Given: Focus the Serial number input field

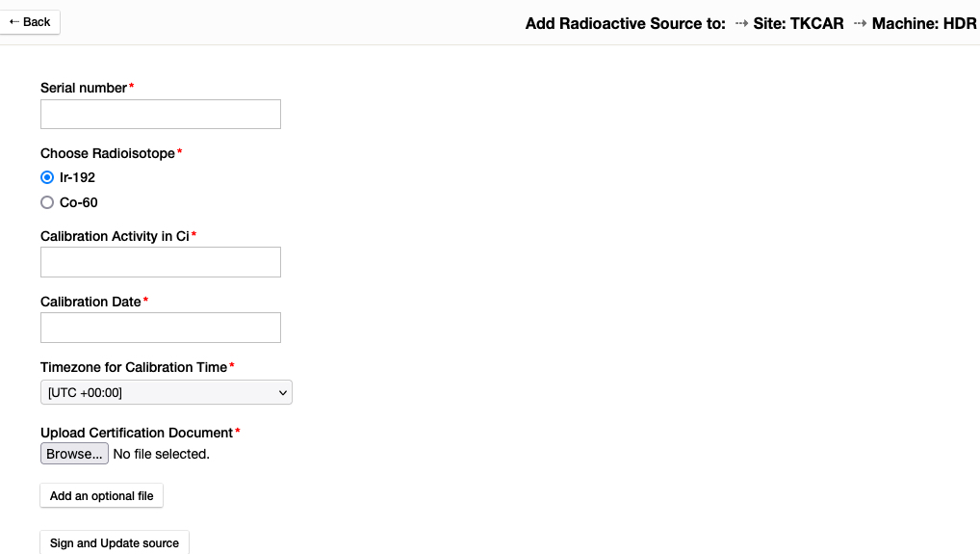Looking at the screenshot, I should tap(160, 114).
